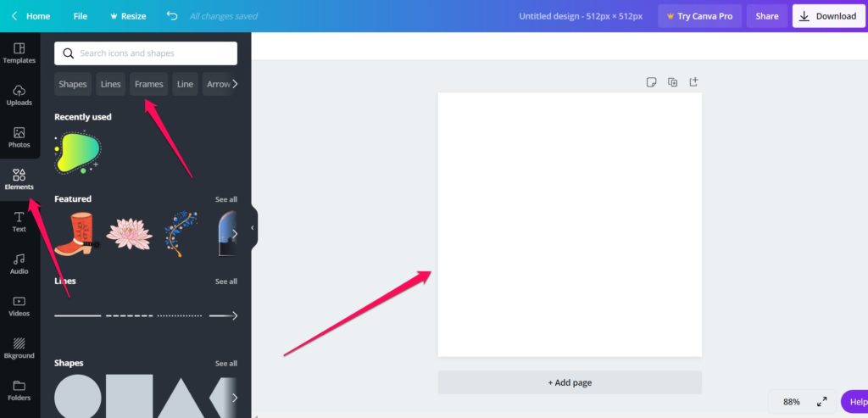Select the Shapes category chip
The height and width of the screenshot is (418, 868).
point(73,84)
